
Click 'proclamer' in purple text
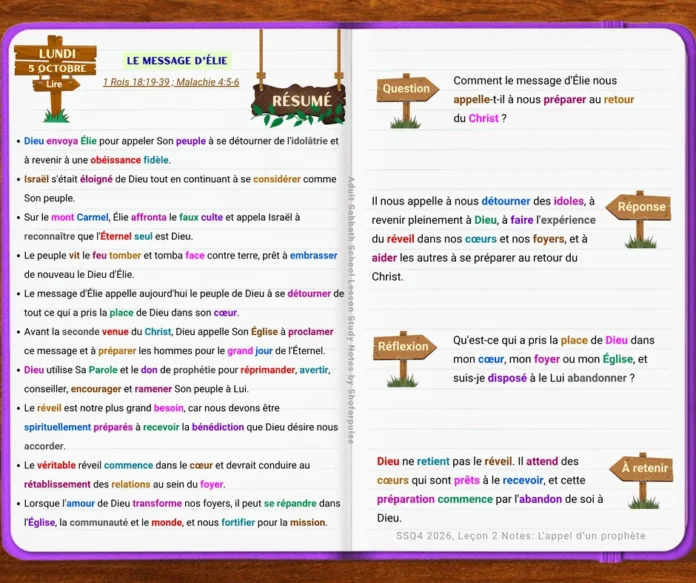(x=311, y=332)
